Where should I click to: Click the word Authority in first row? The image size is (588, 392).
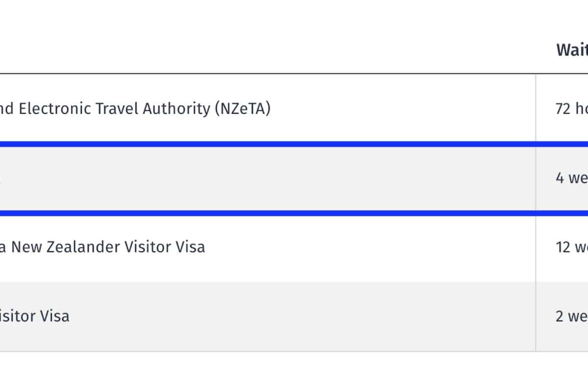tap(175, 108)
